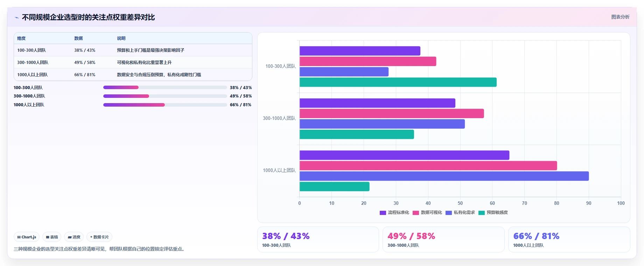The height and width of the screenshot is (266, 644).
Task: Click the footer summary text starting with 三种规模企业
Action: pos(100,249)
